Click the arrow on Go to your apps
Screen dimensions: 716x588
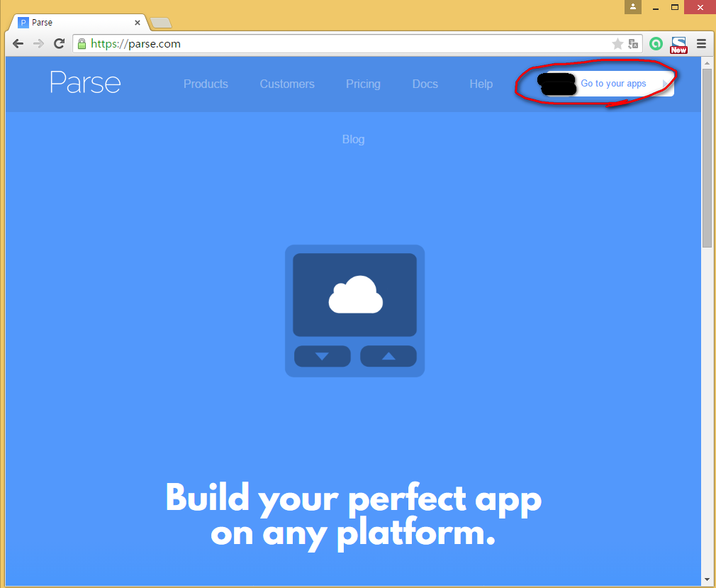(x=666, y=84)
